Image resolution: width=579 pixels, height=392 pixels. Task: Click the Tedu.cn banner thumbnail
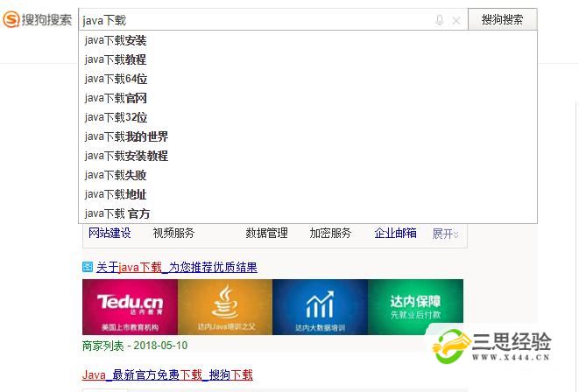130,307
